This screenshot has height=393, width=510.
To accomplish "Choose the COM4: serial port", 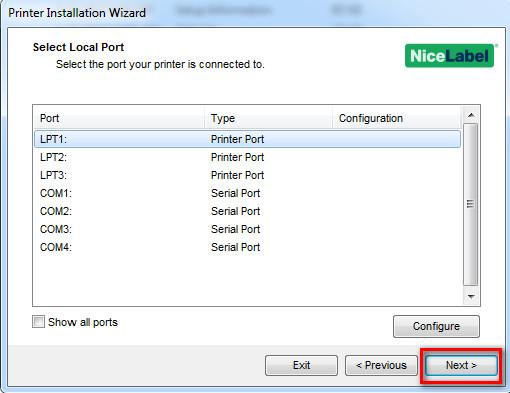I will click(247, 247).
